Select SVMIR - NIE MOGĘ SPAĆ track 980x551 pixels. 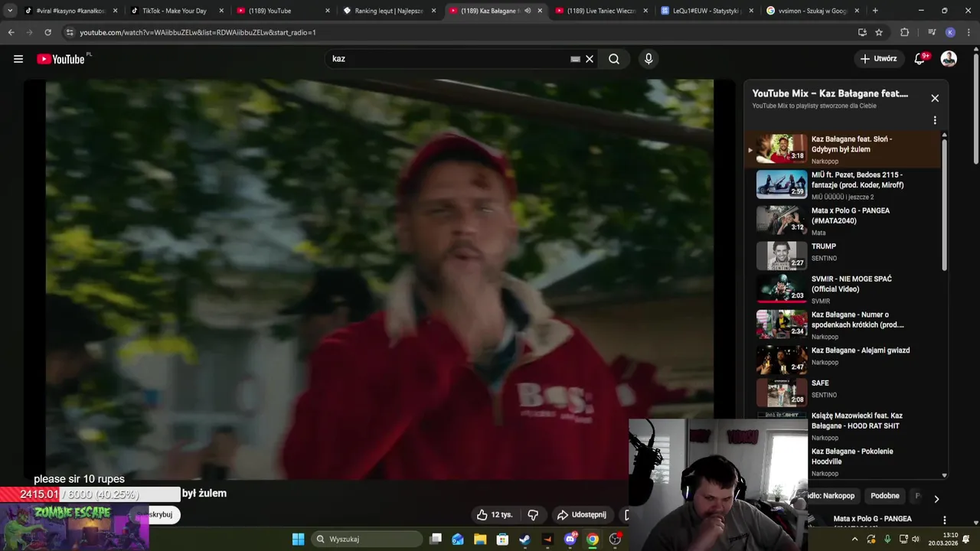[x=842, y=289]
